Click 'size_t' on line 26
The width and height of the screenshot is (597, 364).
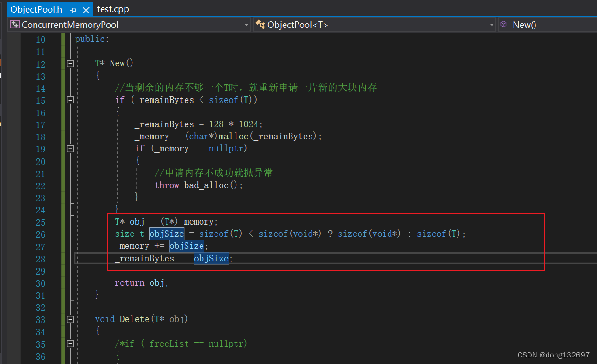pyautogui.click(x=130, y=234)
